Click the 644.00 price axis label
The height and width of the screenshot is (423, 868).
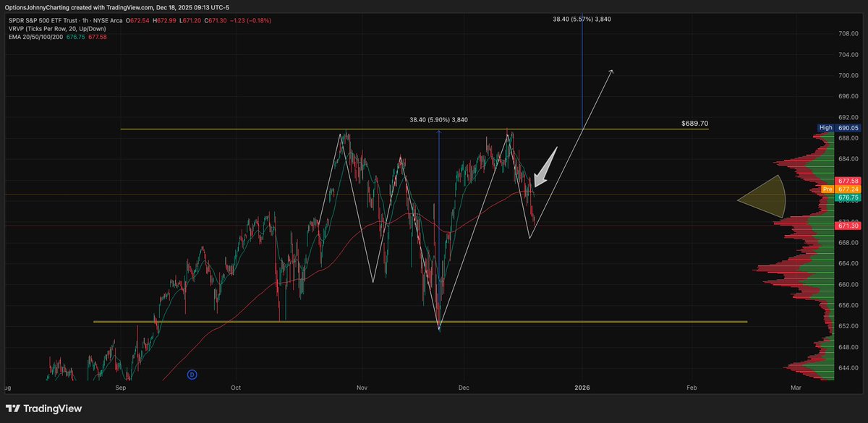[848, 368]
